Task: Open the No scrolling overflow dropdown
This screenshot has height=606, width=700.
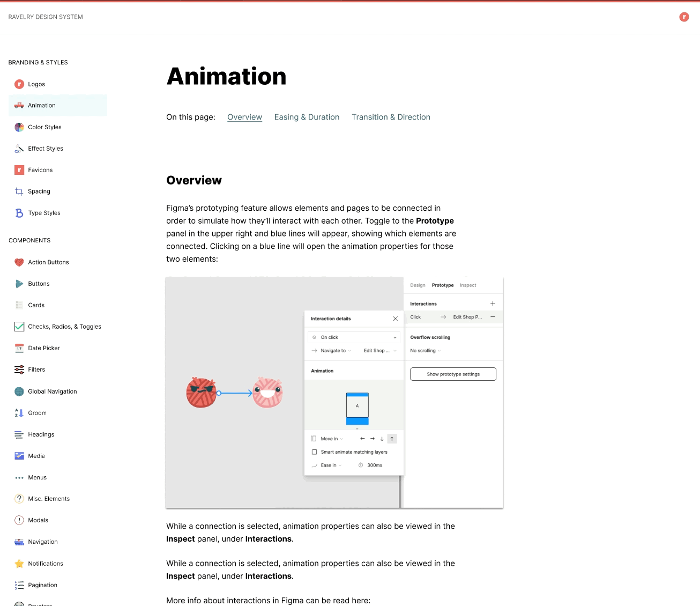Action: 426,351
